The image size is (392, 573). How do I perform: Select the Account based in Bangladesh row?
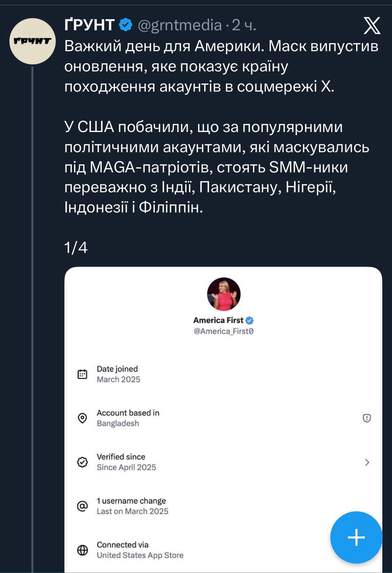pos(209,418)
